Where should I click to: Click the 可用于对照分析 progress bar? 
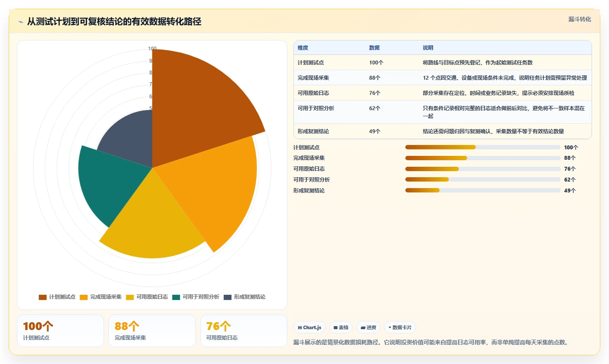click(x=483, y=179)
